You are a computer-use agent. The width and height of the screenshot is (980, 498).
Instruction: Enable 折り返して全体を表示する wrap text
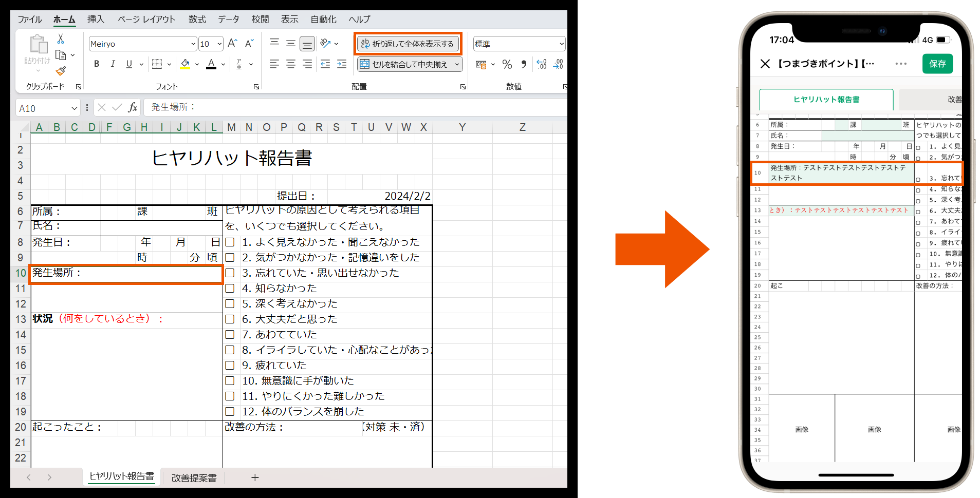[x=408, y=44]
